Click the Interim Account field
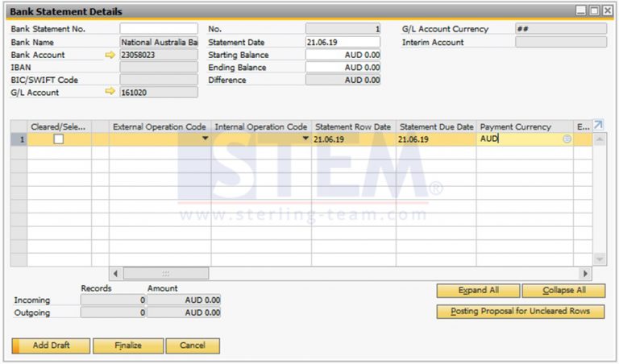Viewport: 619px width, 364px height. click(561, 42)
